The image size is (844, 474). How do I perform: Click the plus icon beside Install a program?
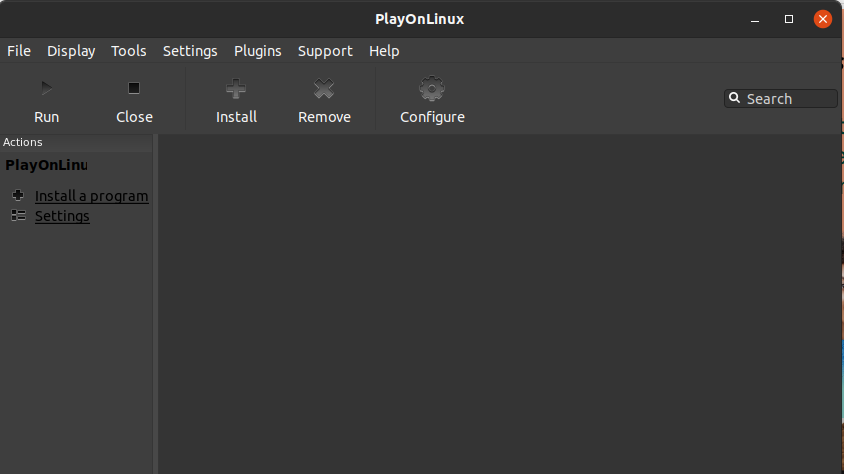(18, 196)
